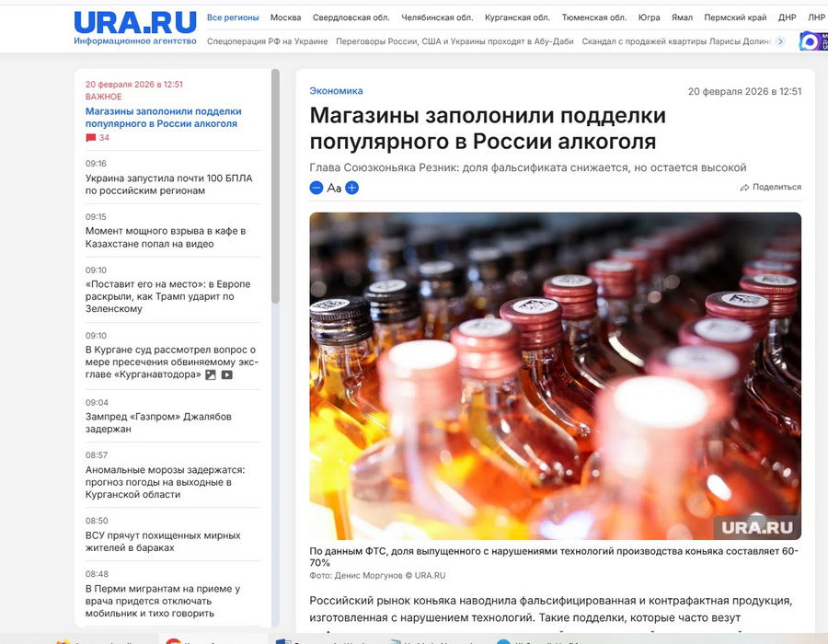Open the Экономика category link
The image size is (828, 644).
tap(336, 91)
